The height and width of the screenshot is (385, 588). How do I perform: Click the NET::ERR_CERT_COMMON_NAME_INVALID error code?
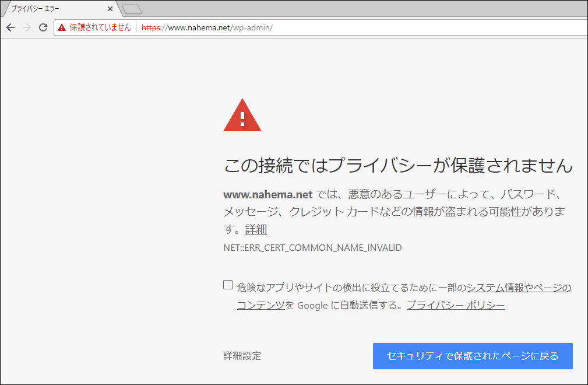click(x=312, y=248)
